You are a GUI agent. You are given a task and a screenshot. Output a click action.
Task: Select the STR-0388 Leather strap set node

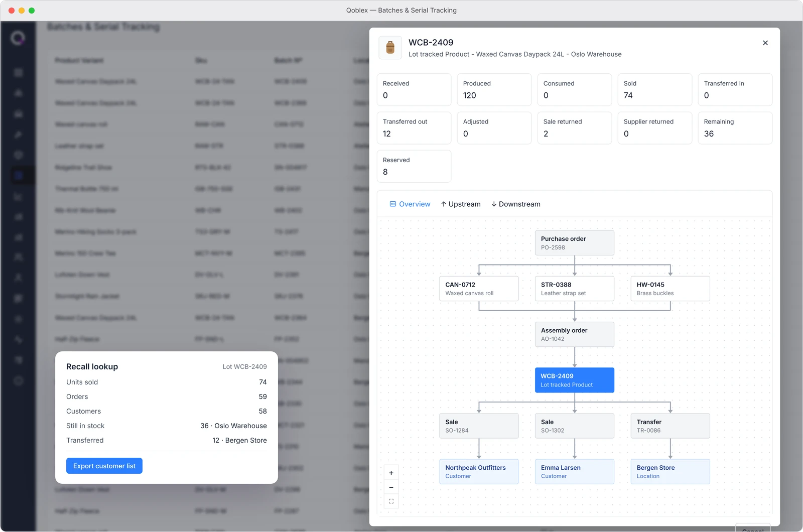[x=575, y=289]
